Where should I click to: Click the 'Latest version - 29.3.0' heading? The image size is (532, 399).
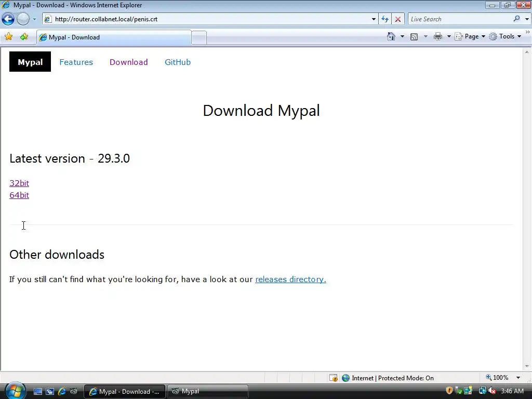click(70, 158)
